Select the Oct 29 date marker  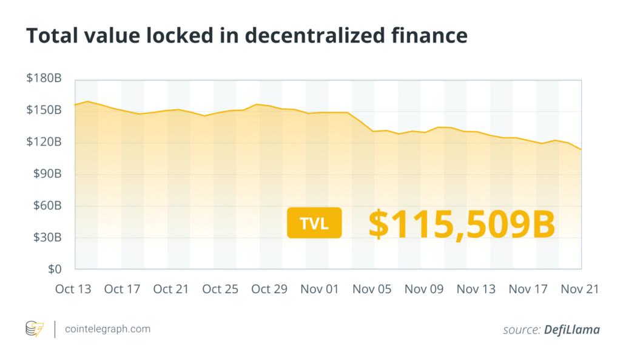(269, 289)
